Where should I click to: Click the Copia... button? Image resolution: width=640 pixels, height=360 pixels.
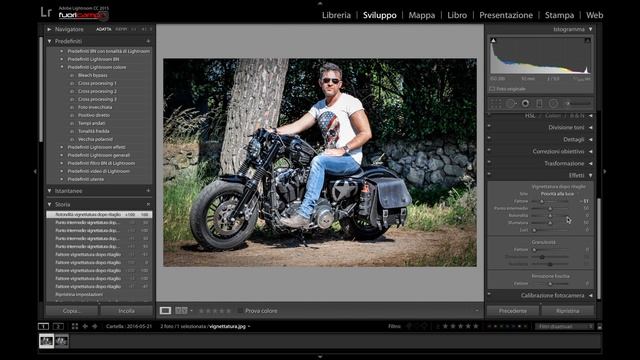coord(71,311)
